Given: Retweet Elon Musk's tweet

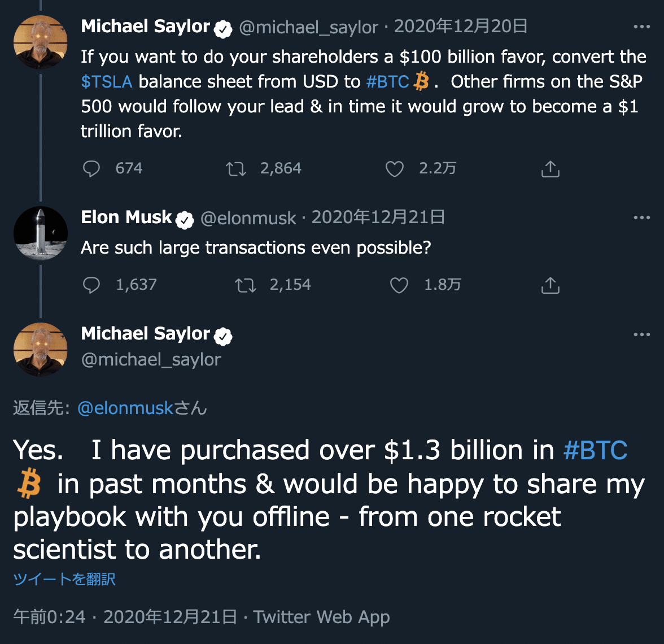Looking at the screenshot, I should tap(245, 285).
